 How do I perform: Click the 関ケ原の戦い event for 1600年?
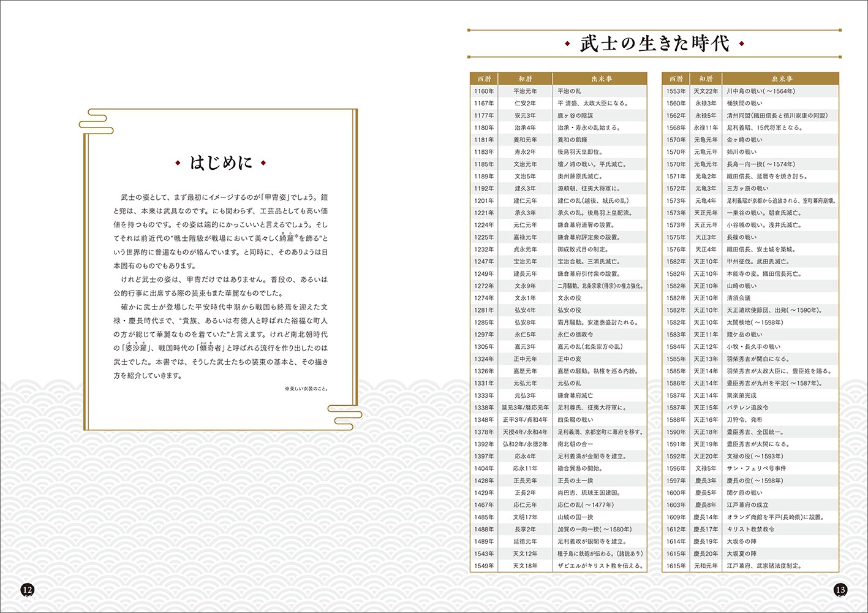[x=744, y=493]
